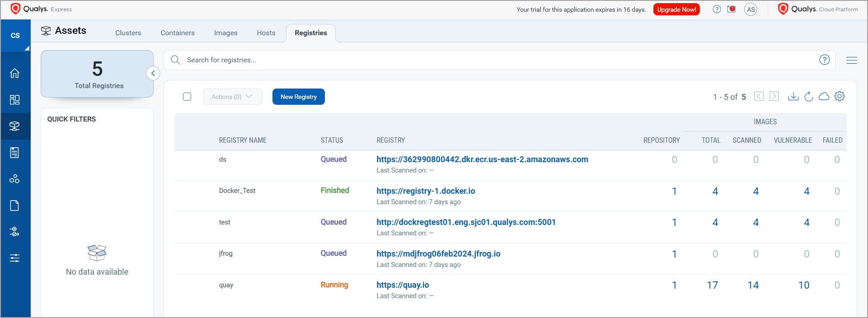The image size is (868, 318).
Task: Open the amazonaws ECR registry link
Action: (x=483, y=159)
